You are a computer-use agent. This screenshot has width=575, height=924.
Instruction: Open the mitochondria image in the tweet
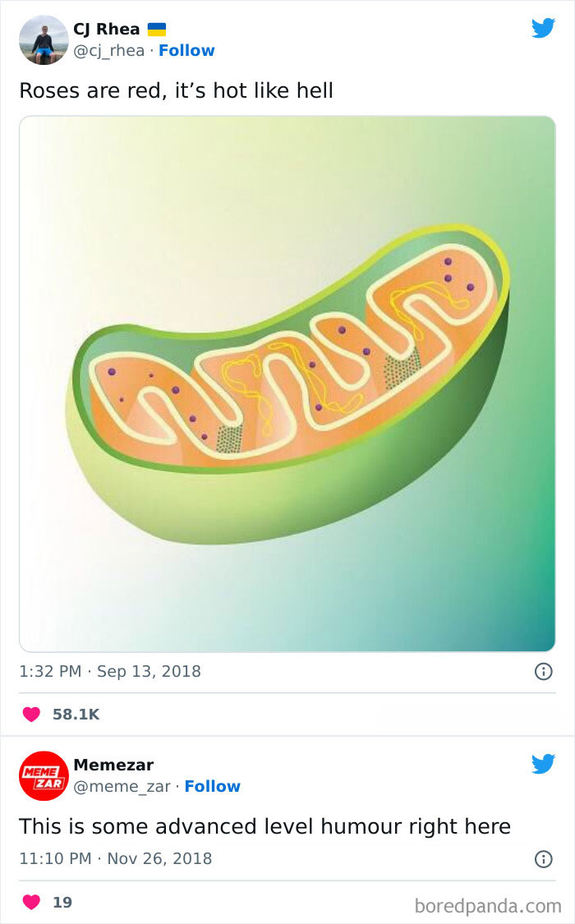point(287,384)
